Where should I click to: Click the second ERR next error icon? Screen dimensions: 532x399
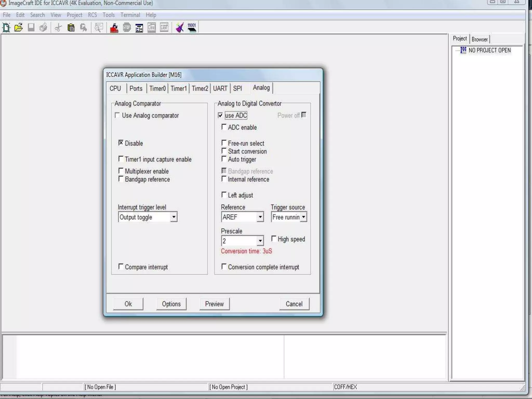click(164, 27)
